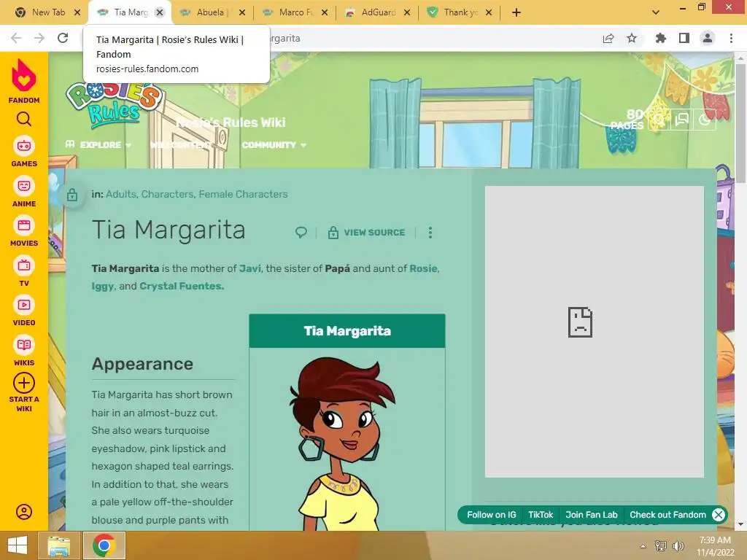The image size is (747, 560).
Task: Open the Chrome extensions puzzle icon
Action: click(661, 38)
